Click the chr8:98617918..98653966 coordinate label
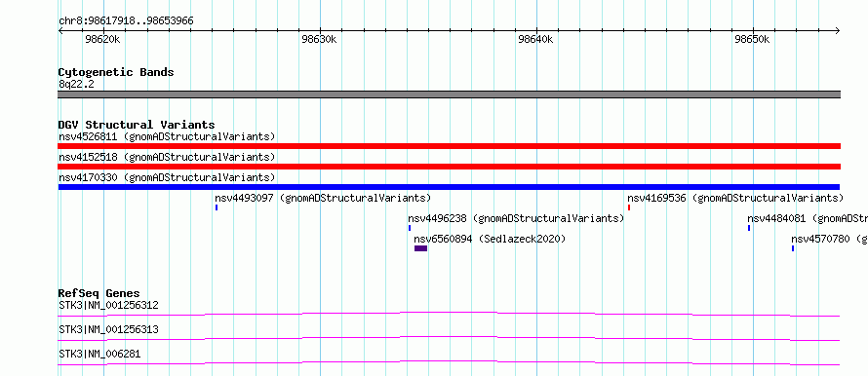This screenshot has height=376, width=868. (126, 21)
